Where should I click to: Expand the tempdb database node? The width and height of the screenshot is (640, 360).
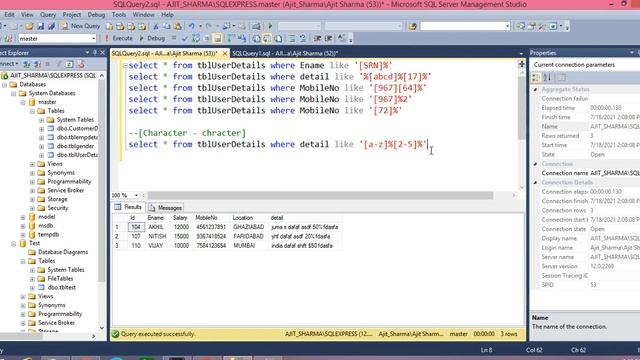pyautogui.click(x=23, y=235)
